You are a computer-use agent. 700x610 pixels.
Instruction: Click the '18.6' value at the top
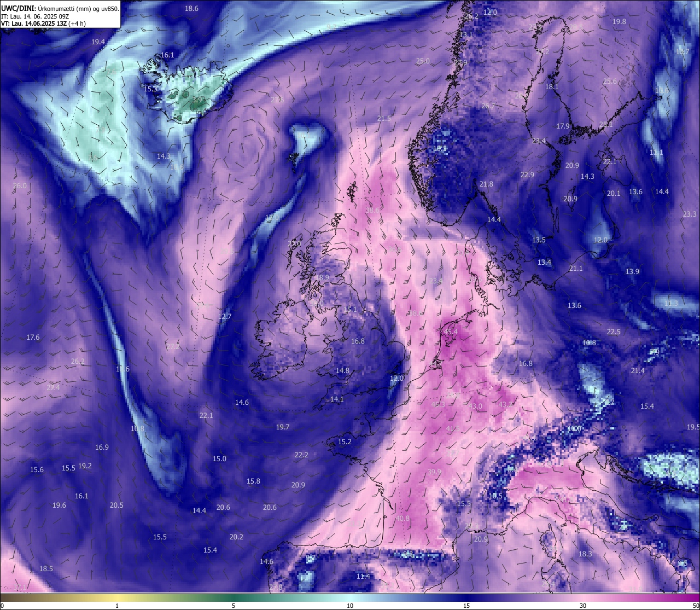pos(191,9)
